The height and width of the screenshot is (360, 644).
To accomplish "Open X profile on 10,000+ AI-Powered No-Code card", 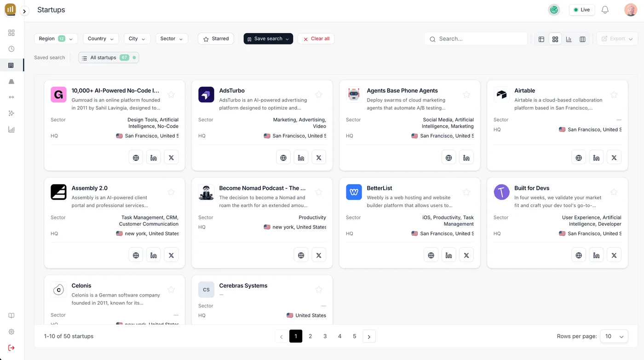I will 171,157.
